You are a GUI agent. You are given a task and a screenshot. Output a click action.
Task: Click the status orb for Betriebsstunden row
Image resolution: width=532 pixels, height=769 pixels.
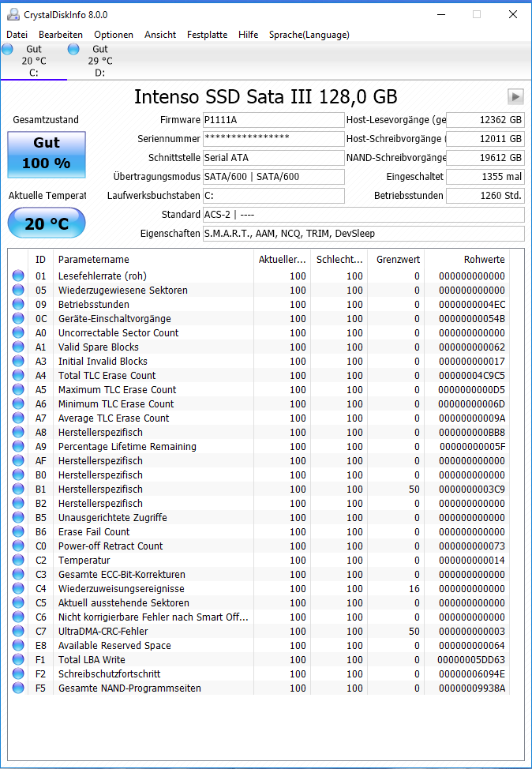18,305
